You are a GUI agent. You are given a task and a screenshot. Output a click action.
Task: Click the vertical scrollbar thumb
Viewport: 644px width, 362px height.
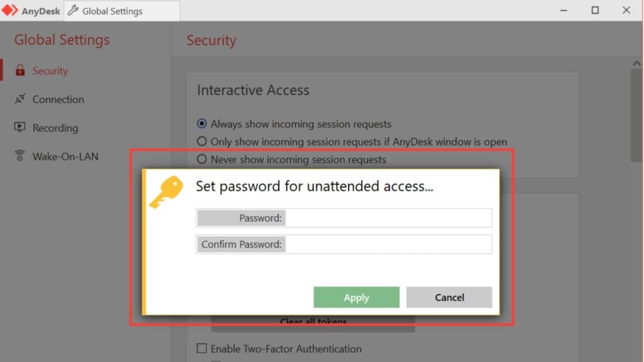636,115
